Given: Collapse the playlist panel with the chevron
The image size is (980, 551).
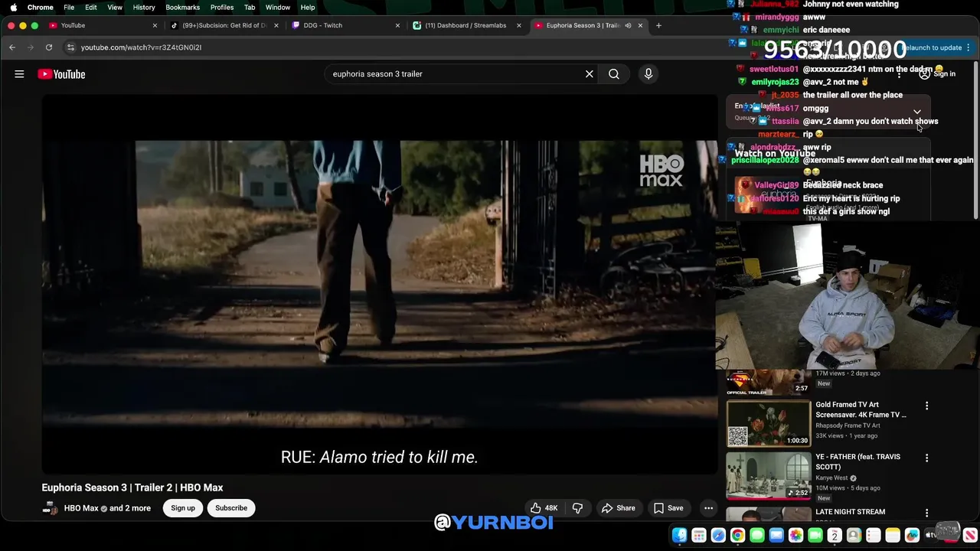Looking at the screenshot, I should click(916, 112).
